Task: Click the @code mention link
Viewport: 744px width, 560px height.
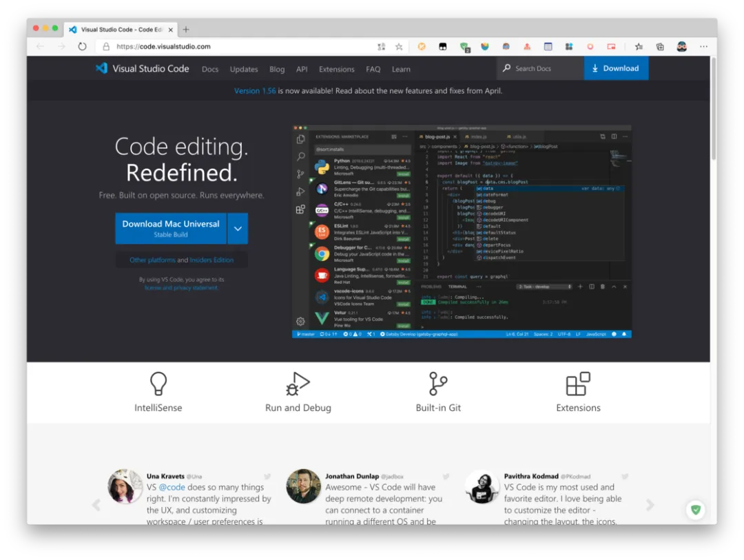Action: (x=172, y=488)
